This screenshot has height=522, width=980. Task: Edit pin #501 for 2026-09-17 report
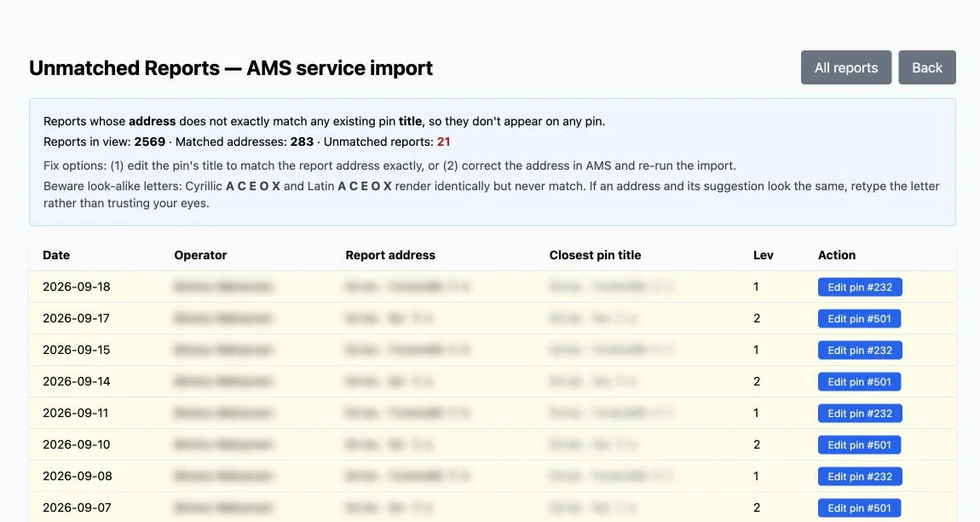coord(859,319)
